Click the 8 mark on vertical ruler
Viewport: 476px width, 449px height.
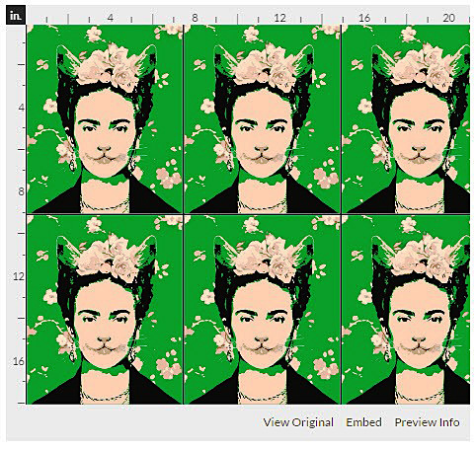(x=21, y=191)
